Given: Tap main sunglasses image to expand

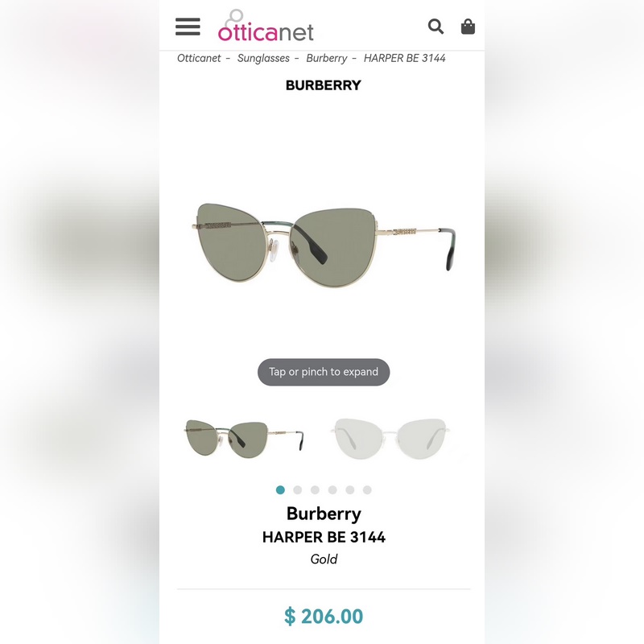Looking at the screenshot, I should point(324,245).
